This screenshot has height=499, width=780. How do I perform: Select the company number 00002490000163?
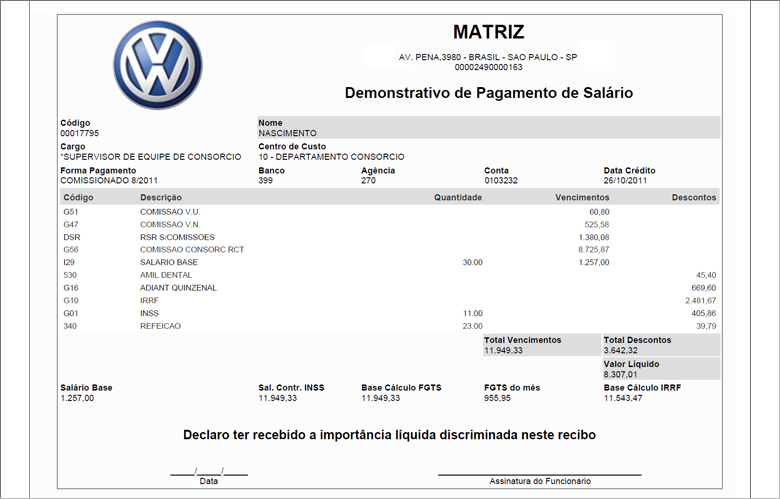click(488, 67)
